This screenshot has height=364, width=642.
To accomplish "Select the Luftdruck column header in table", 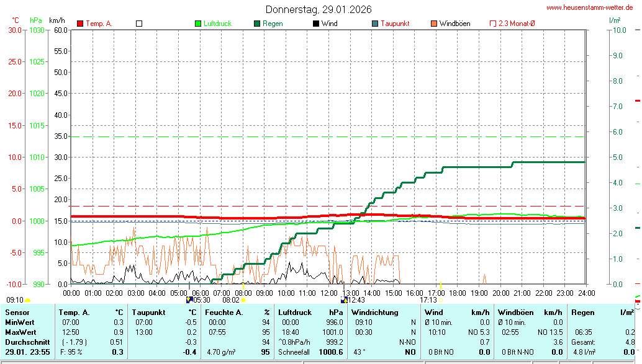I will [x=295, y=313].
